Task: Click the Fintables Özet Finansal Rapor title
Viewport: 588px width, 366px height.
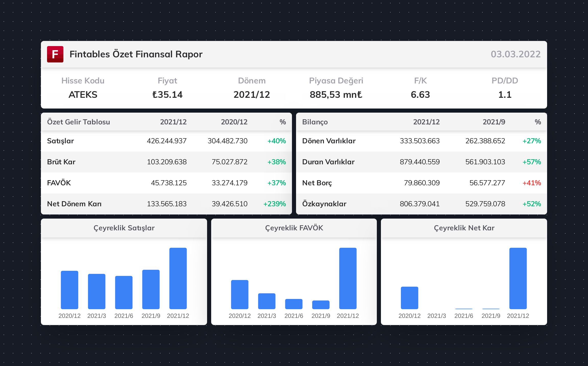Action: coord(136,54)
